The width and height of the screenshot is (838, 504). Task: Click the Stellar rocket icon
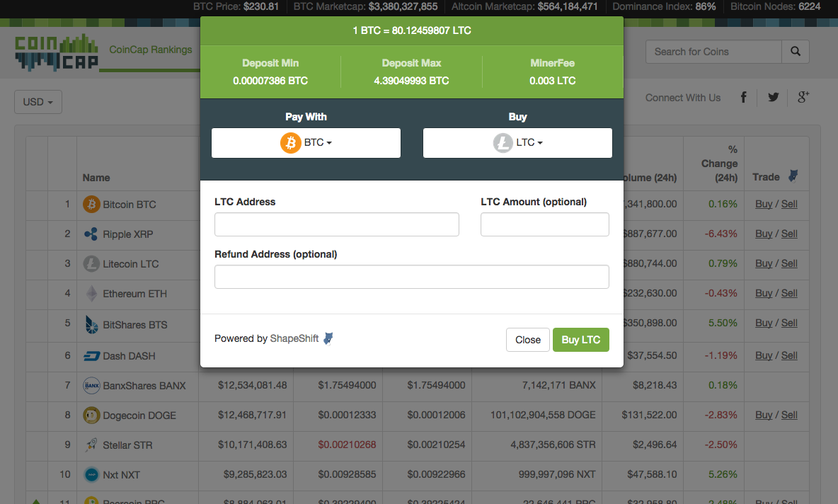click(91, 445)
